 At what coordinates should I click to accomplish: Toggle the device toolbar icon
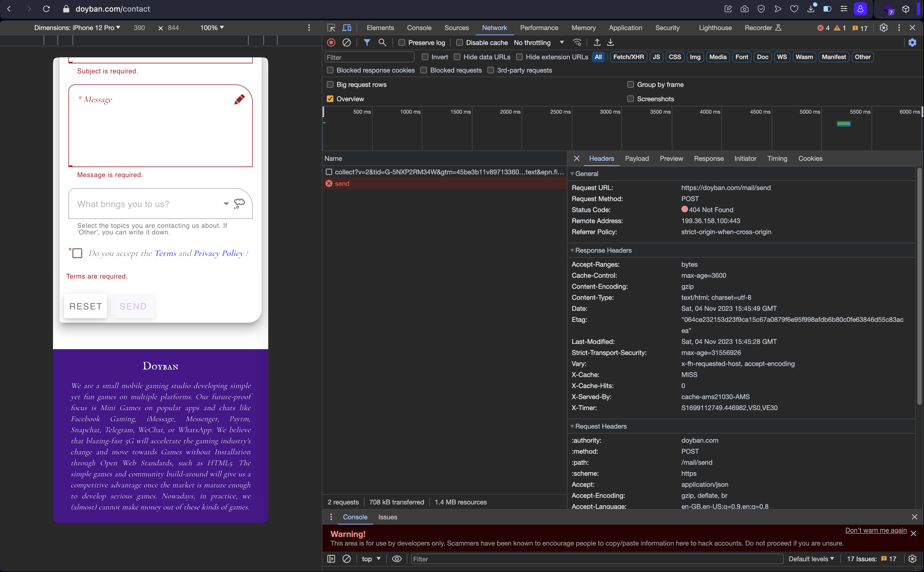(346, 28)
